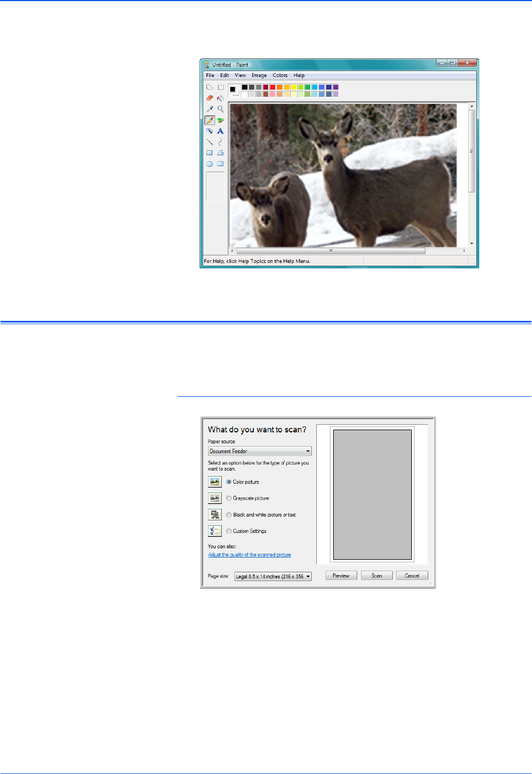Click the scroll-down arrow in Paint canvas
This screenshot has width=532, height=774.
[x=471, y=243]
